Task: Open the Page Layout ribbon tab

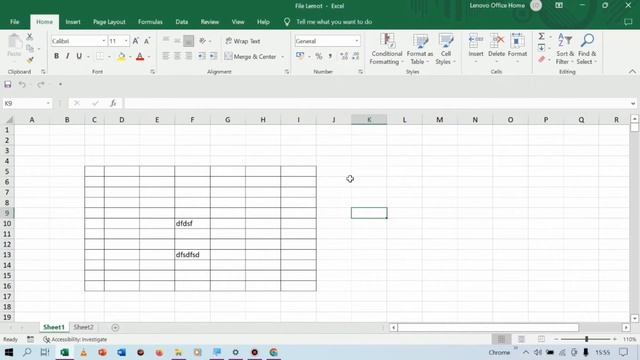Action: 109,22
